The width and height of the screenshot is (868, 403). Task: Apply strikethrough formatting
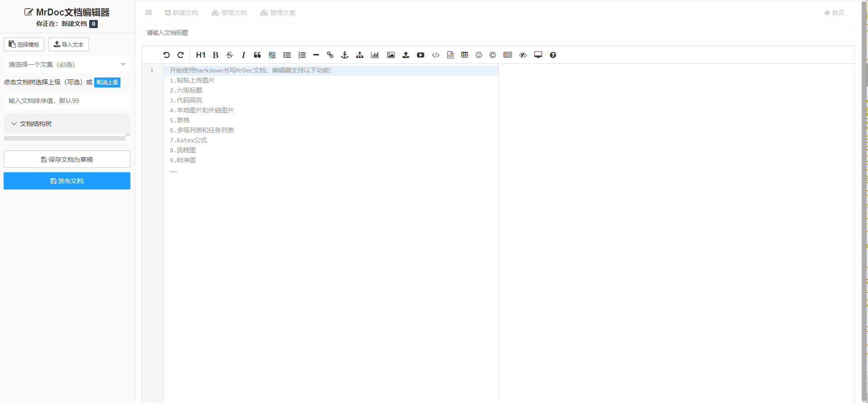coord(230,55)
